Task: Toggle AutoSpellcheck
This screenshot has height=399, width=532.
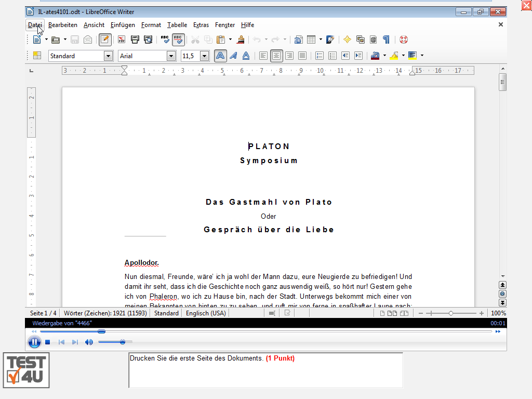Action: pos(179,39)
